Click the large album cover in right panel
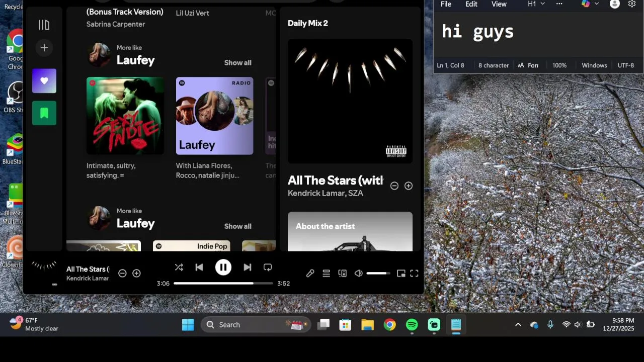Screen dimensions: 644x362 click(350, 102)
